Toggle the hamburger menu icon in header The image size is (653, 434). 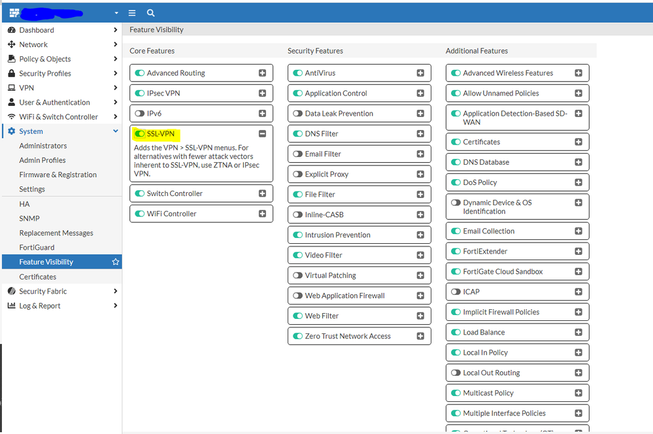132,13
